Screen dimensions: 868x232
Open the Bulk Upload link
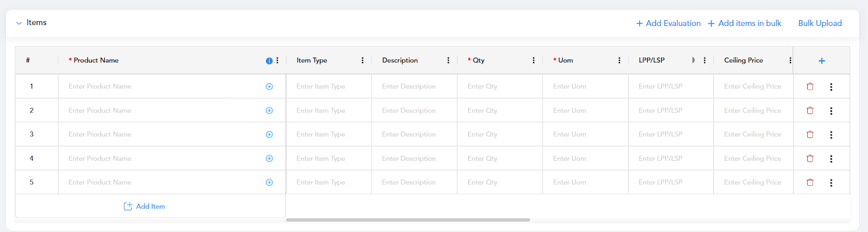point(820,23)
